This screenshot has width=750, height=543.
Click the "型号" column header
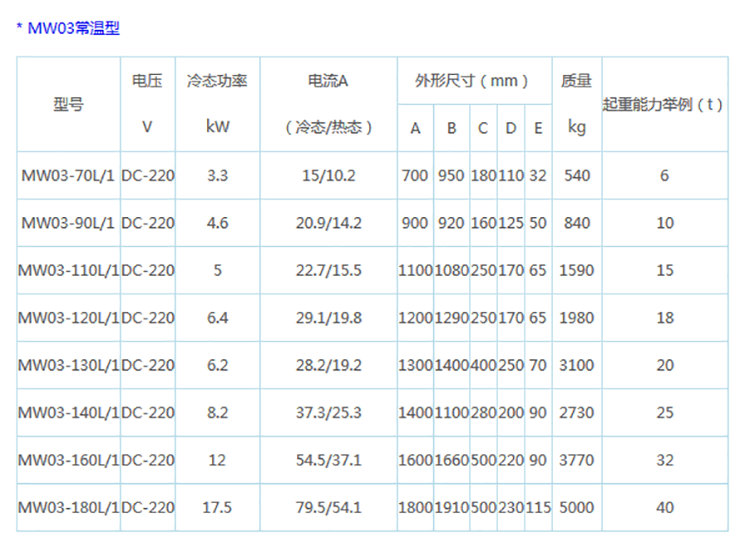coord(68,104)
